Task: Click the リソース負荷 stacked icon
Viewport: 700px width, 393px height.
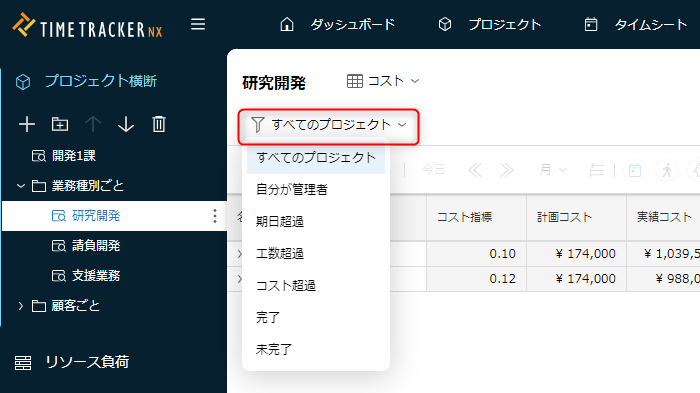Action: coord(23,363)
